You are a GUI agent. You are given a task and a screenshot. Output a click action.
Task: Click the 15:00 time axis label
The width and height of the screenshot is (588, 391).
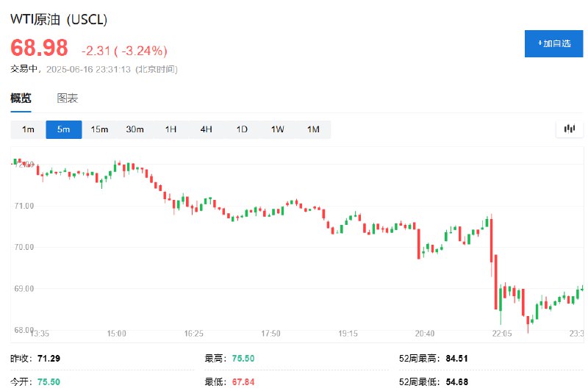(x=117, y=334)
